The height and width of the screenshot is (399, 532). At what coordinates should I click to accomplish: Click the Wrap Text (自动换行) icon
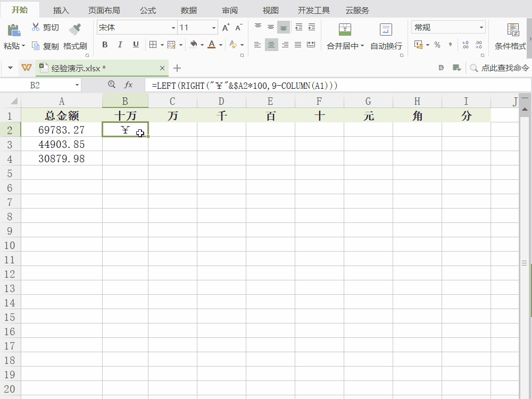pyautogui.click(x=386, y=30)
